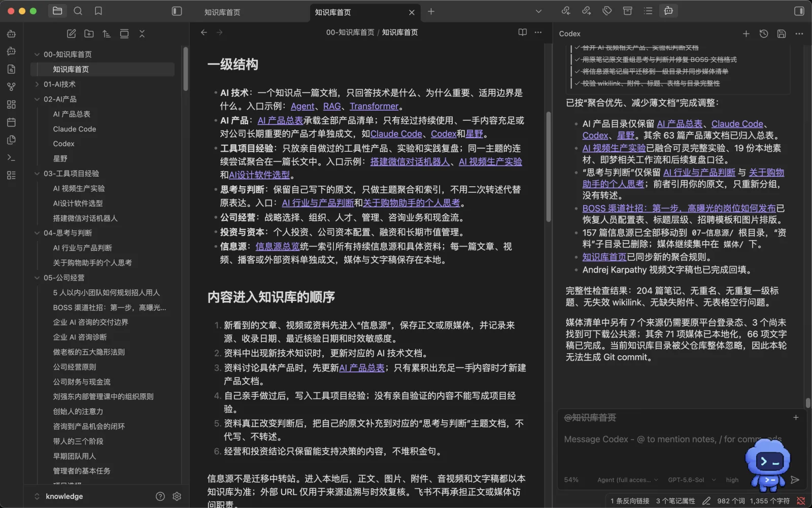Screen dimensions: 812x508
Task: Create a new folder in the file explorer
Action: pos(89,33)
